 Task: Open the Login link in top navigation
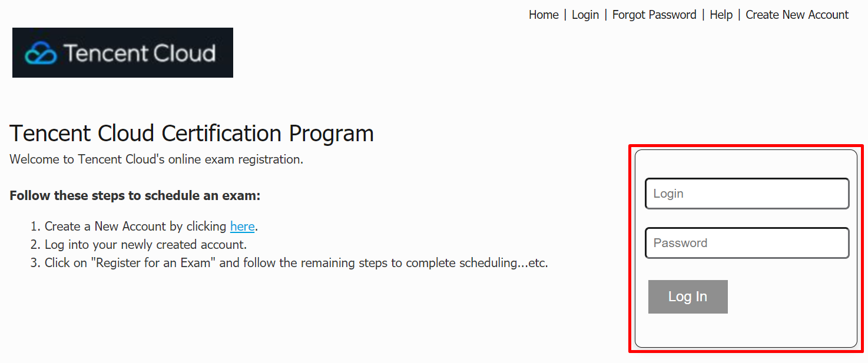click(x=585, y=15)
